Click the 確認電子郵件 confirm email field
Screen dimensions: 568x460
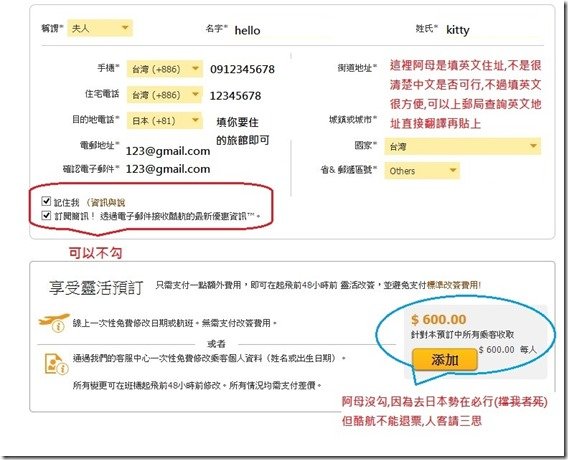pyautogui.click(x=168, y=169)
